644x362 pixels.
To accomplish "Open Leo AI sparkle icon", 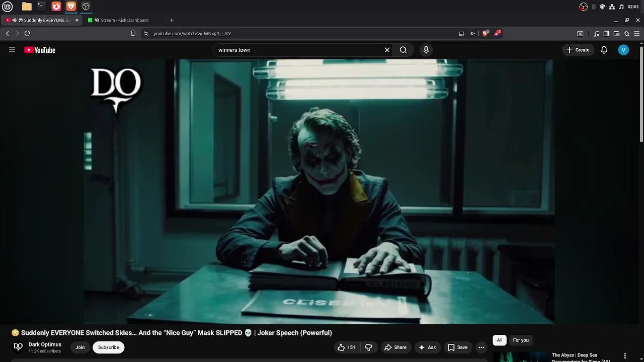I will tap(626, 34).
